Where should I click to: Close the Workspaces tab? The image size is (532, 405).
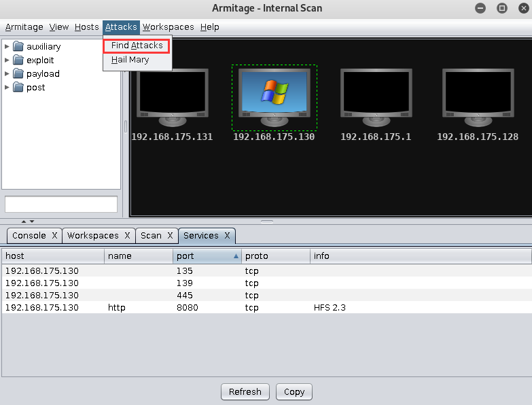[127, 236]
